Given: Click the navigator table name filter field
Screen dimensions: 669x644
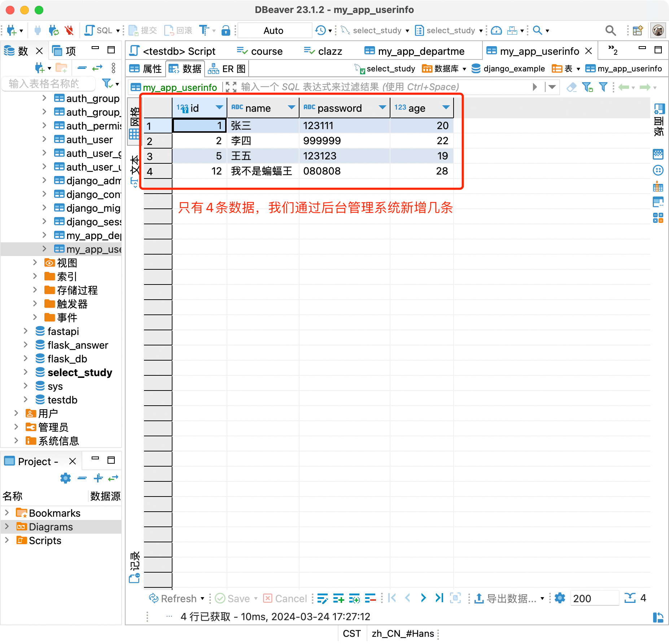Looking at the screenshot, I should point(48,84).
